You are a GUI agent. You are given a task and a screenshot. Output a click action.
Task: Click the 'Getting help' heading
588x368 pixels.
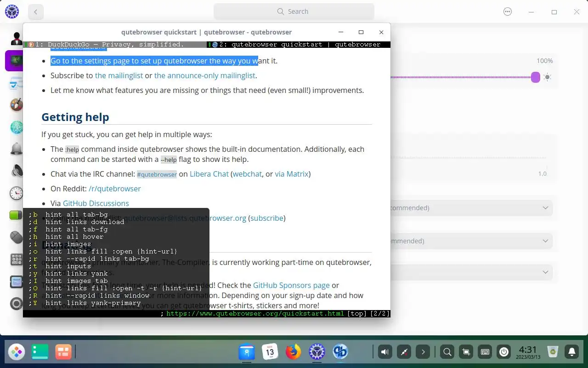click(75, 117)
